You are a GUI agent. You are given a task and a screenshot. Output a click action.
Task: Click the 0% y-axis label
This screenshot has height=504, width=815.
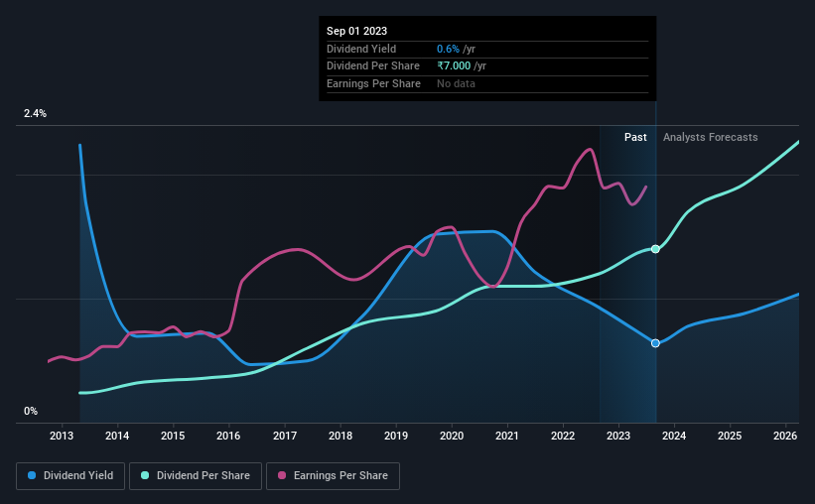[x=31, y=411]
